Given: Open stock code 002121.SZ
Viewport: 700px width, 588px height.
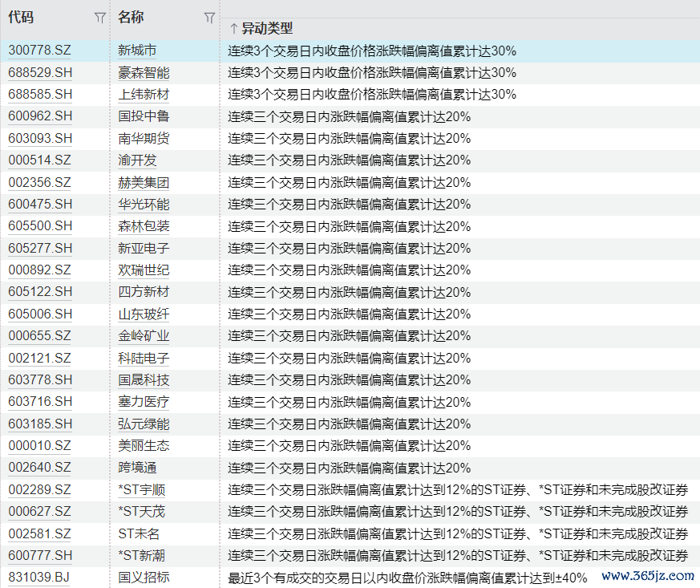Looking at the screenshot, I should [x=40, y=358].
